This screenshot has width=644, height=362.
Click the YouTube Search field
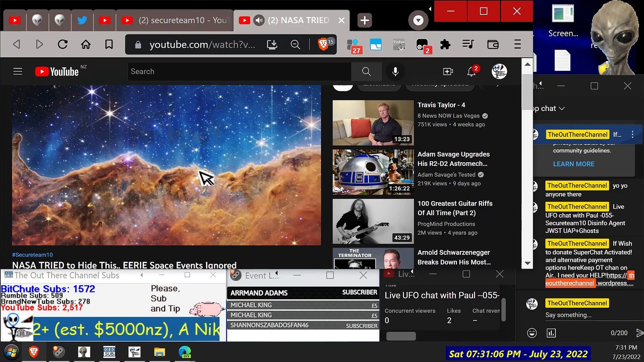(239, 71)
